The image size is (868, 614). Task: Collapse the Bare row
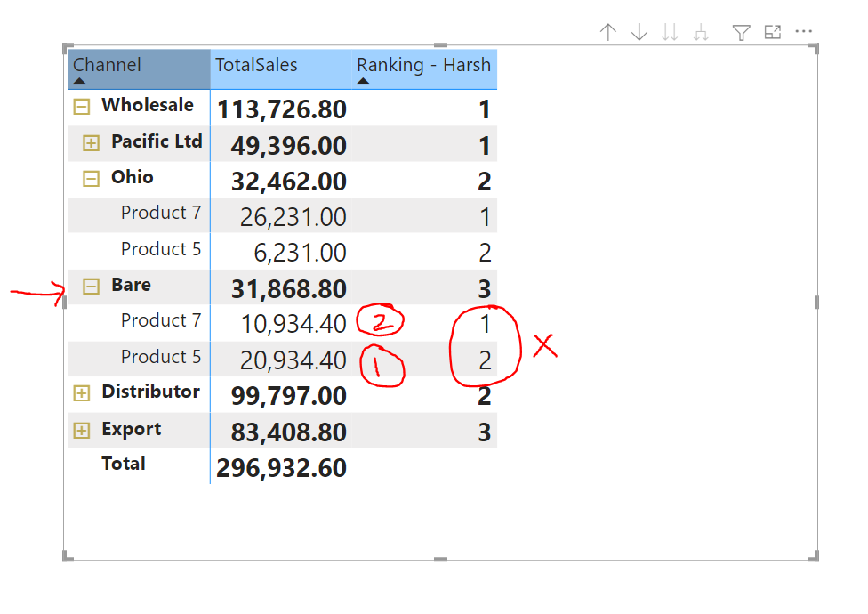point(91,287)
